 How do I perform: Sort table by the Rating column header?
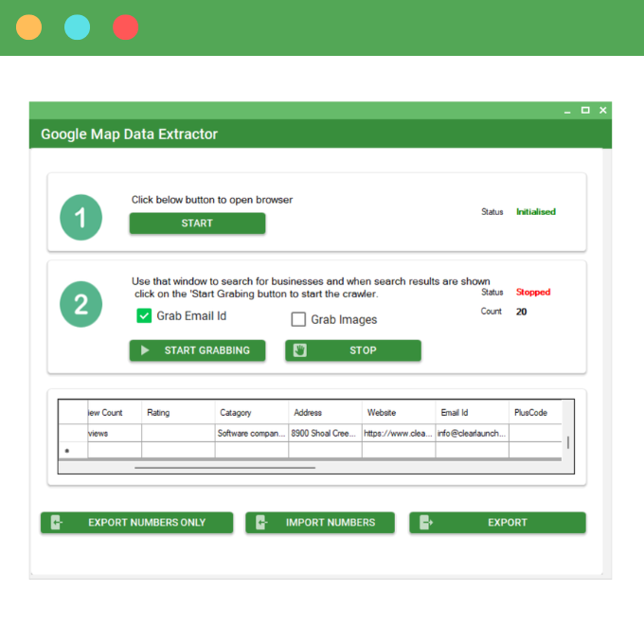178,413
